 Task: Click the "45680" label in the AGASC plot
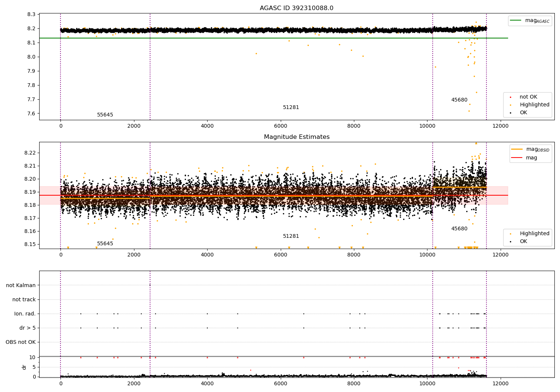pos(459,100)
